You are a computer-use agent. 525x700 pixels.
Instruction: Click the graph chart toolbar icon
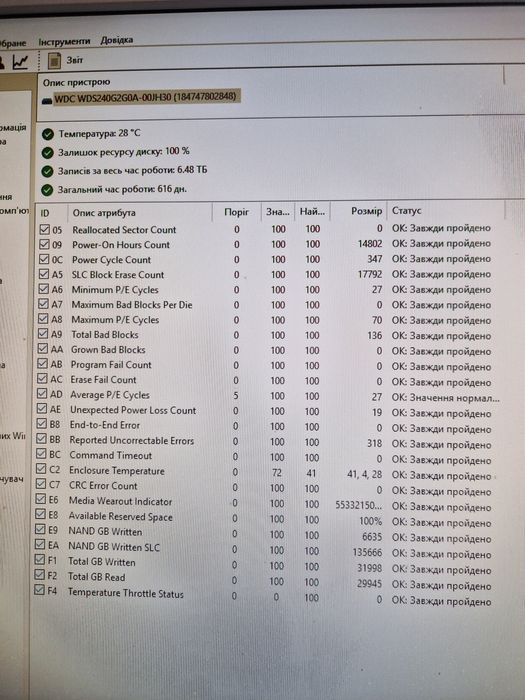click(x=20, y=62)
